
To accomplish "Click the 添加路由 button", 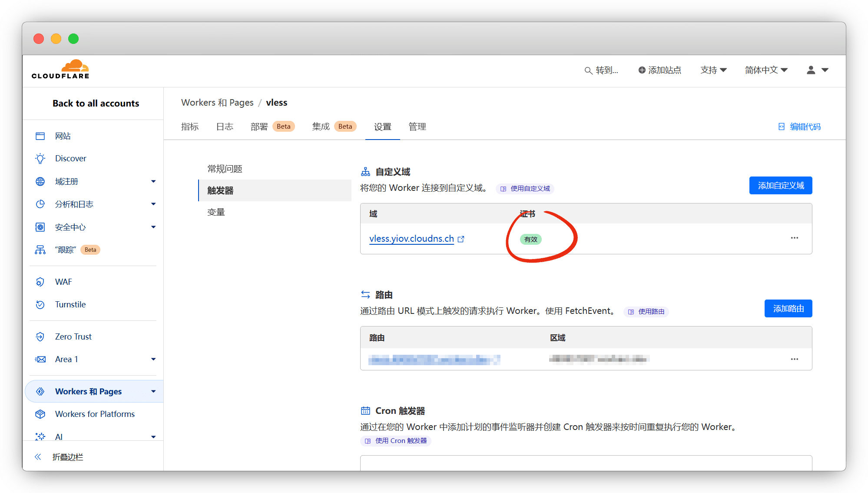I will click(788, 309).
